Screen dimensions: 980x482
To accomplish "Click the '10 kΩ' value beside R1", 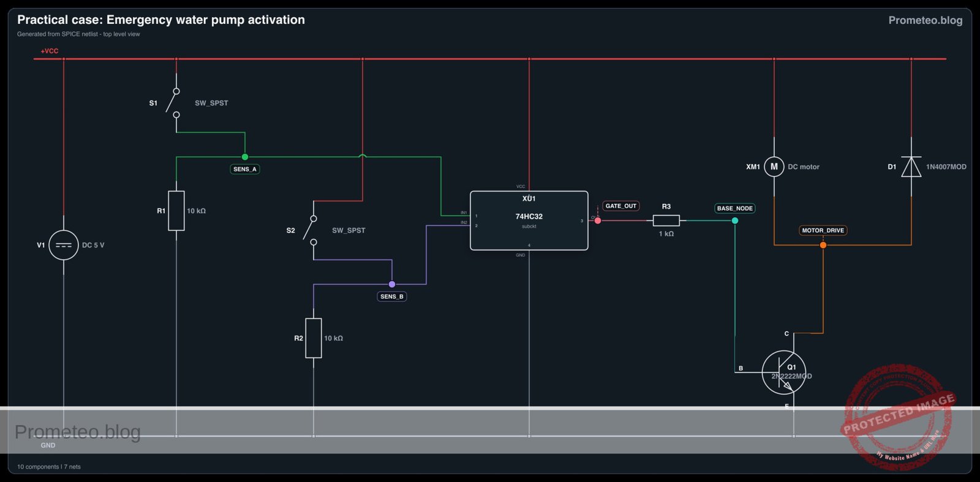I will [x=197, y=211].
